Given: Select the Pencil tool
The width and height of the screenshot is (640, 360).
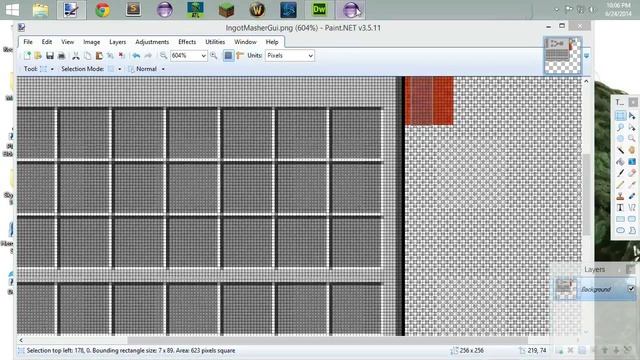Looking at the screenshot, I should [620, 184].
